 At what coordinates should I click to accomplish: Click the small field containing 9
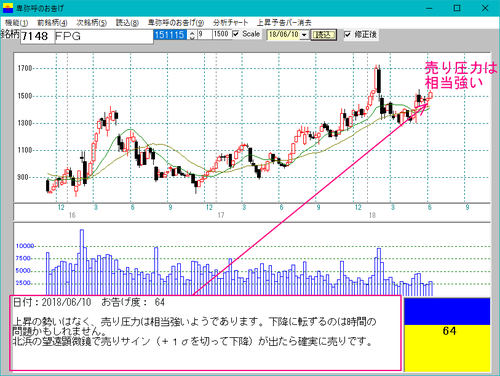click(205, 34)
